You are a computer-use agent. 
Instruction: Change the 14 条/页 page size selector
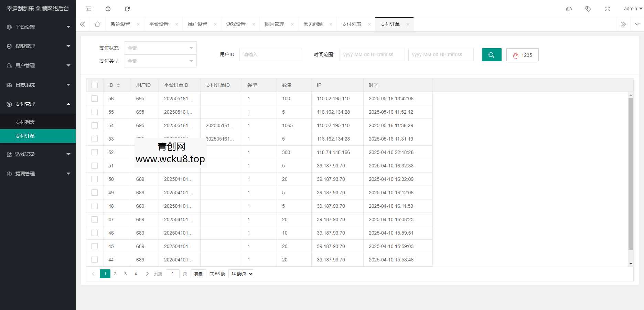[241, 274]
